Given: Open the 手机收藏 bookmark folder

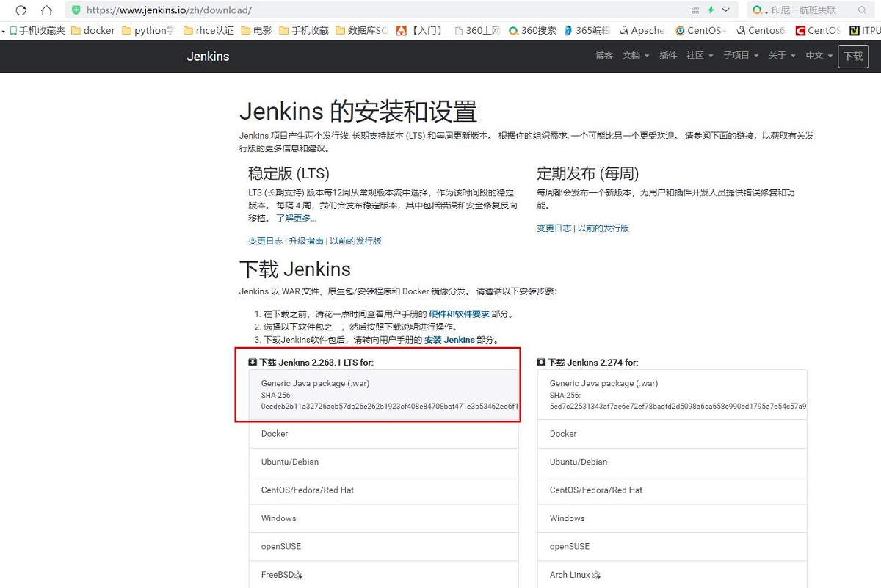Looking at the screenshot, I should 304,30.
